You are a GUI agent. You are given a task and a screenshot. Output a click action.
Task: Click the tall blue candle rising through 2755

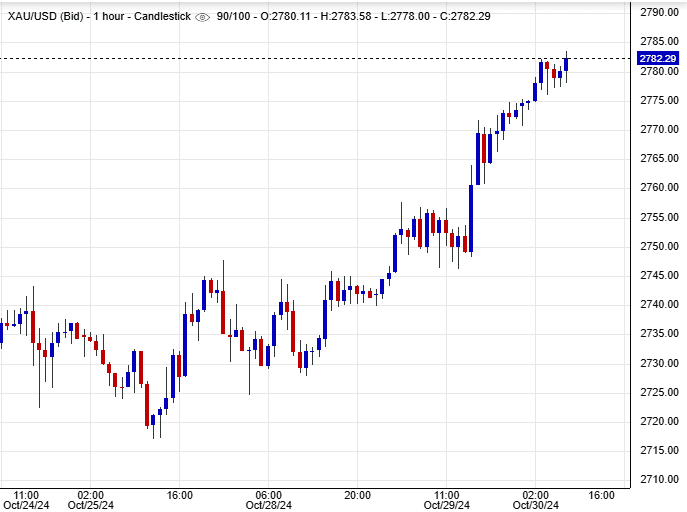coord(471,218)
